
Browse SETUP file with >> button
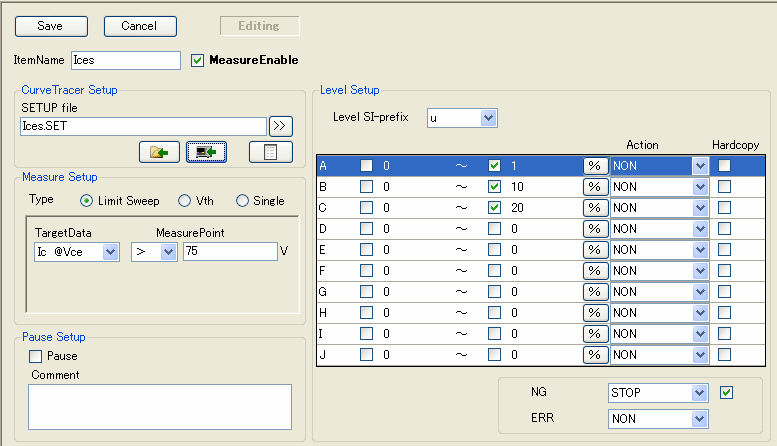pyautogui.click(x=280, y=126)
